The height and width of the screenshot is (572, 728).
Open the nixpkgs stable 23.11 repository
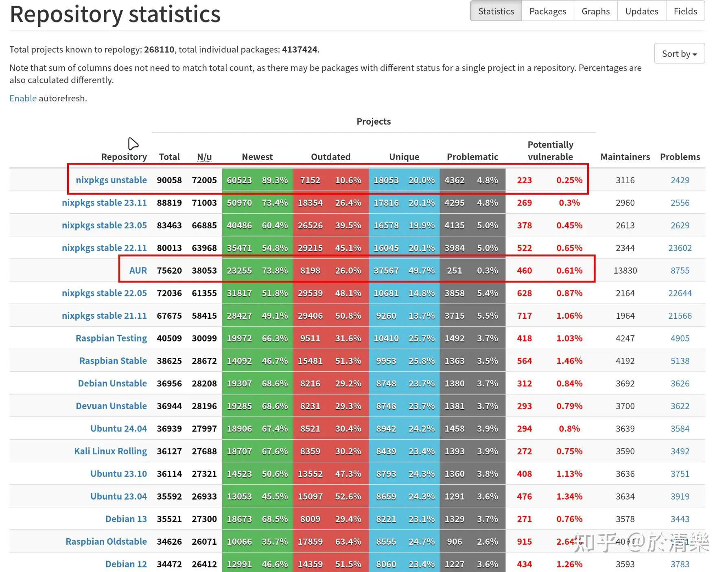pos(104,202)
